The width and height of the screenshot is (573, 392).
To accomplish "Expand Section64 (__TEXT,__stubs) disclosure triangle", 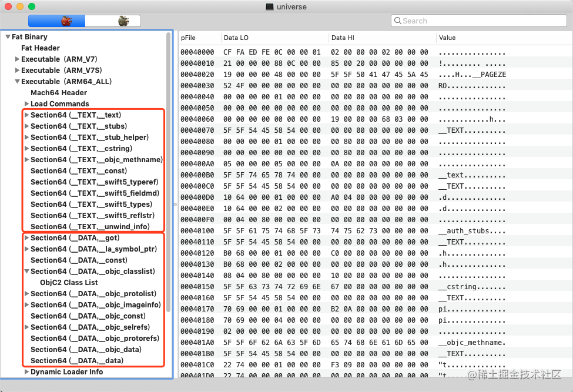I will coord(26,126).
